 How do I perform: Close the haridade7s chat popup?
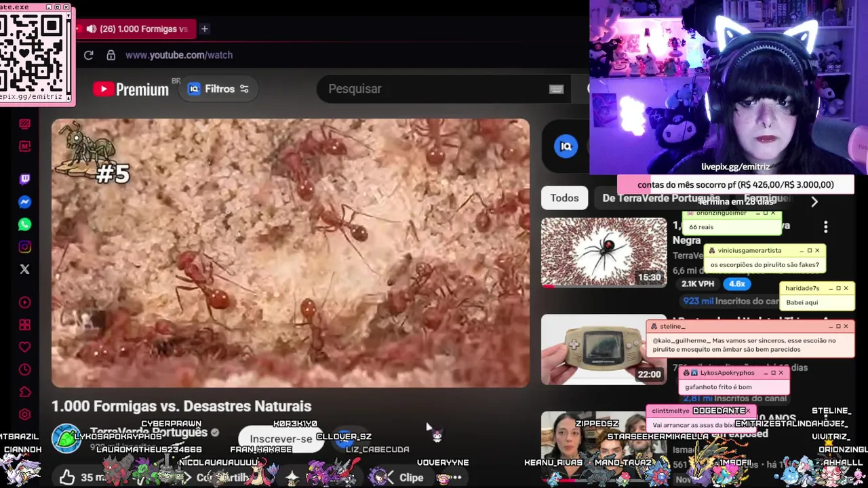[846, 288]
